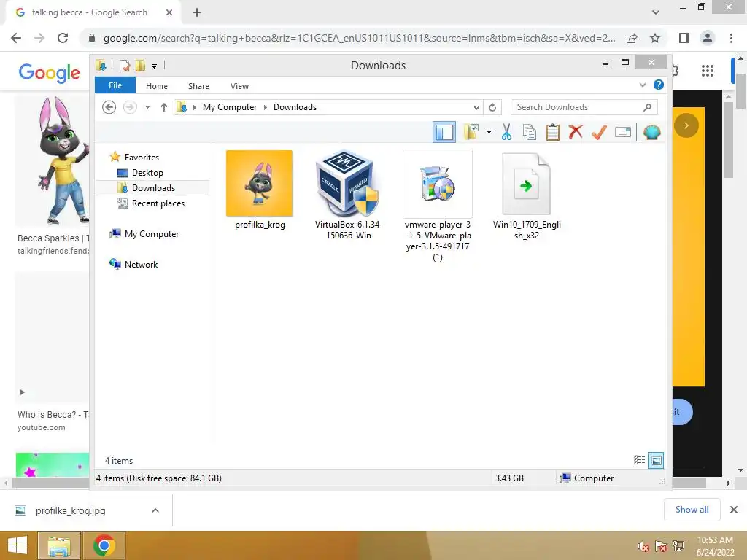
Task: Click the Google logo
Action: 50,72
